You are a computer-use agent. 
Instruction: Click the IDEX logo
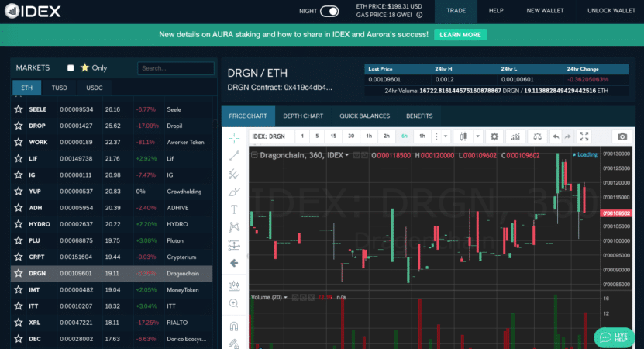pyautogui.click(x=33, y=11)
